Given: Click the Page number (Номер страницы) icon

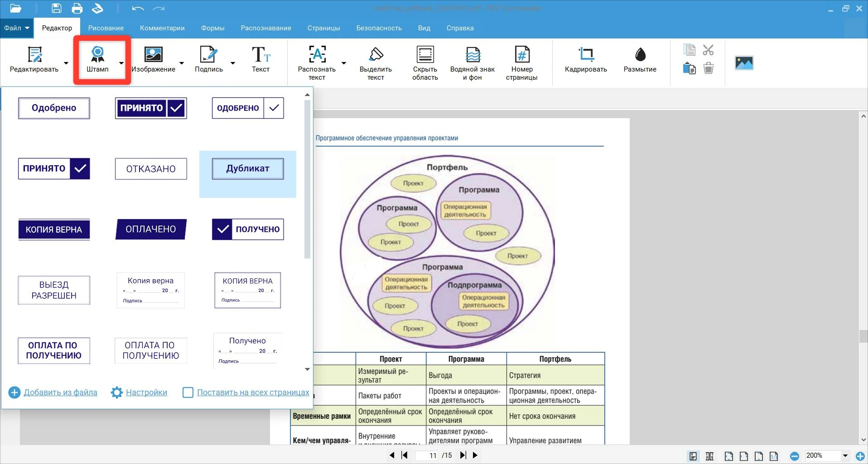Looking at the screenshot, I should point(521,55).
